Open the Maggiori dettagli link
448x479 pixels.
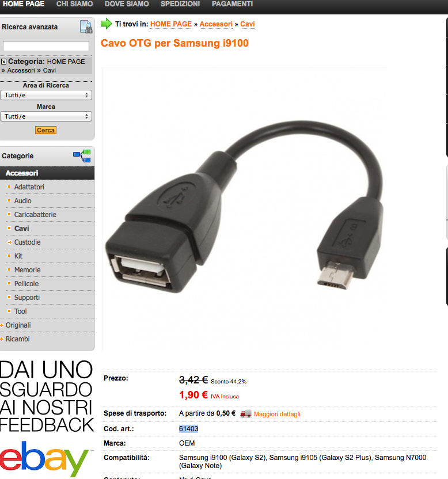(x=277, y=414)
